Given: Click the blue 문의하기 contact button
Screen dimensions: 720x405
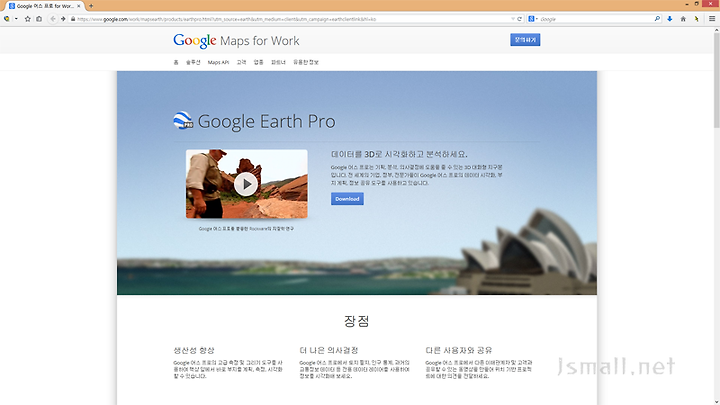Looking at the screenshot, I should [x=525, y=40].
